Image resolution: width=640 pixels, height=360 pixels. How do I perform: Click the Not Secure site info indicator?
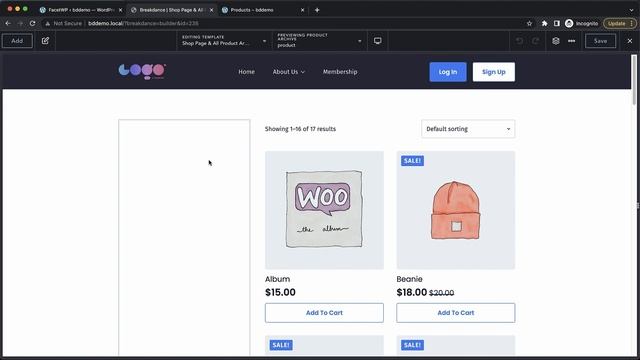click(64, 23)
